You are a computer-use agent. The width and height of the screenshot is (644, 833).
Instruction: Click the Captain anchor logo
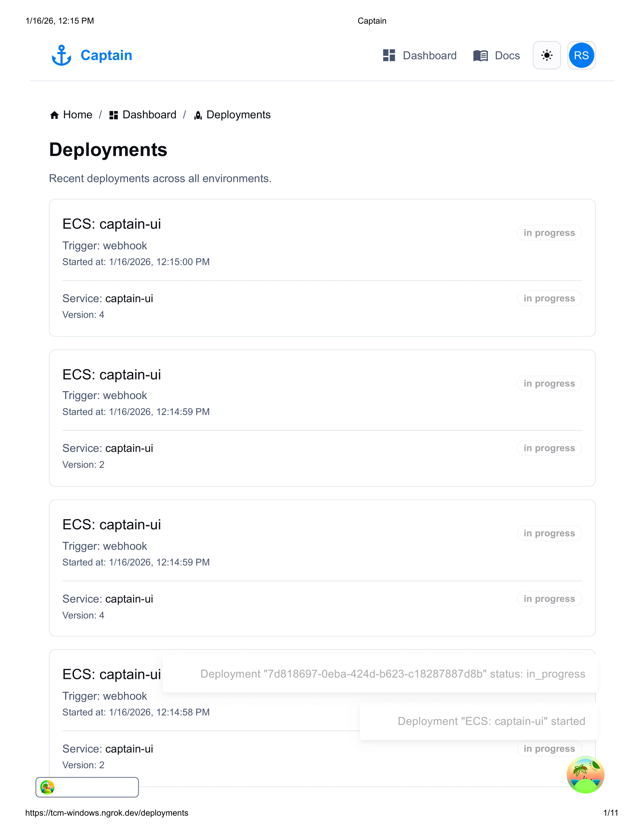click(x=62, y=55)
